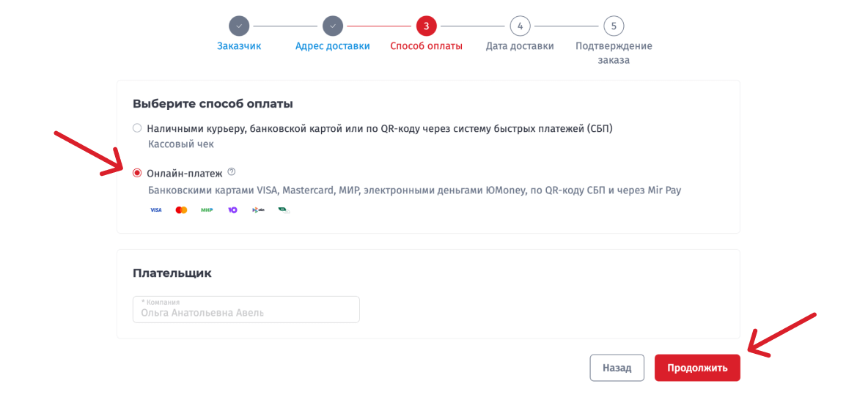Select the Онлайн-платеж radio button
The image size is (868, 400).
tap(137, 173)
